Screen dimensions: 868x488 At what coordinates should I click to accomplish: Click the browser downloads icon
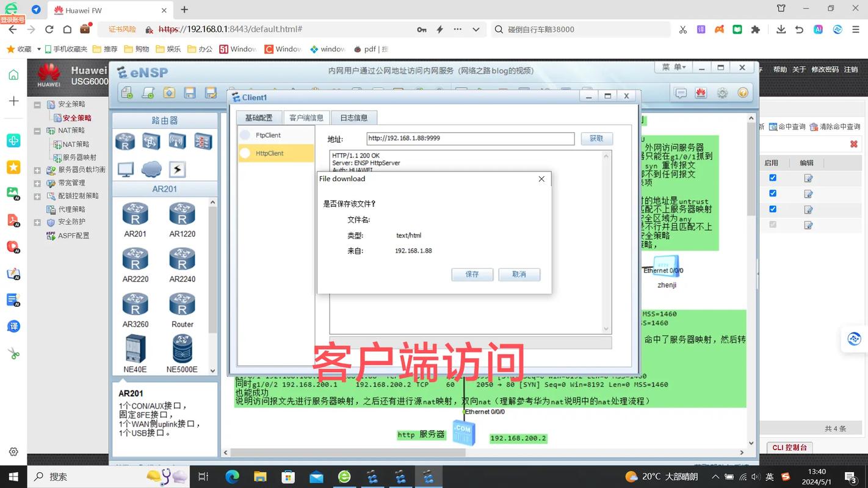coord(781,29)
